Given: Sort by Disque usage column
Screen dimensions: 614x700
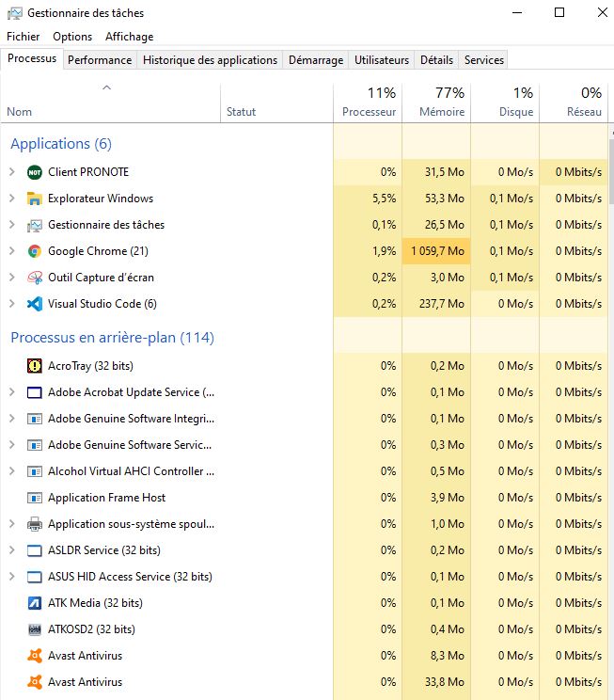Looking at the screenshot, I should click(505, 103).
